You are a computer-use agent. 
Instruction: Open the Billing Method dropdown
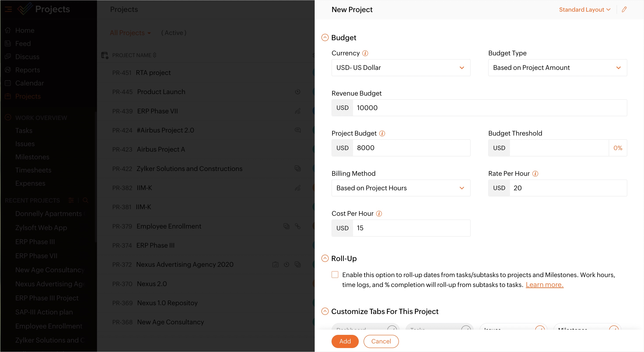(x=401, y=188)
